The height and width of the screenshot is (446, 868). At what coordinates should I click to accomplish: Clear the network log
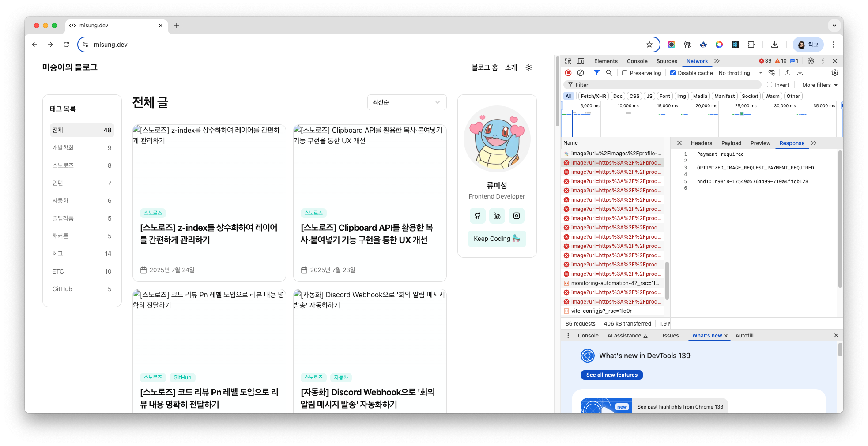coord(581,73)
